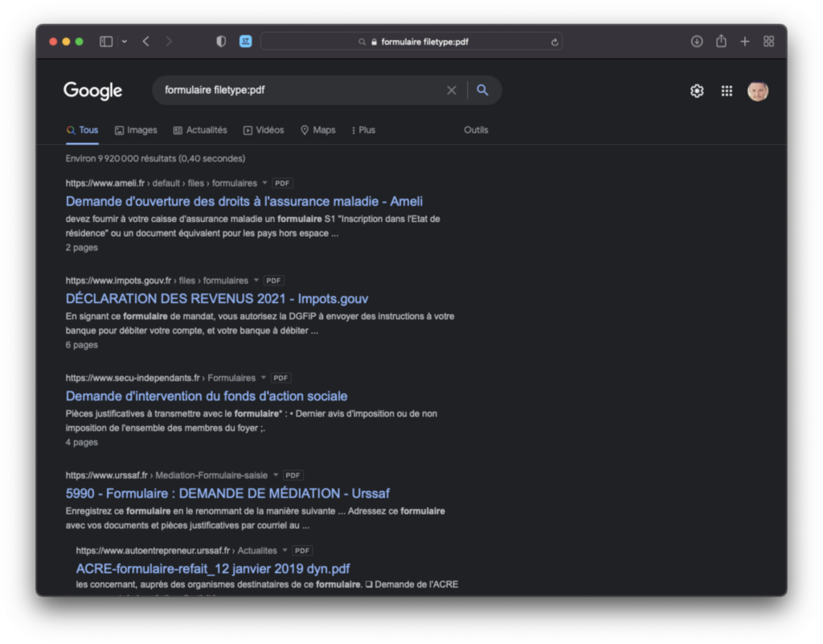Click the translate extension icon in toolbar
This screenshot has width=823, height=644.
[246, 42]
